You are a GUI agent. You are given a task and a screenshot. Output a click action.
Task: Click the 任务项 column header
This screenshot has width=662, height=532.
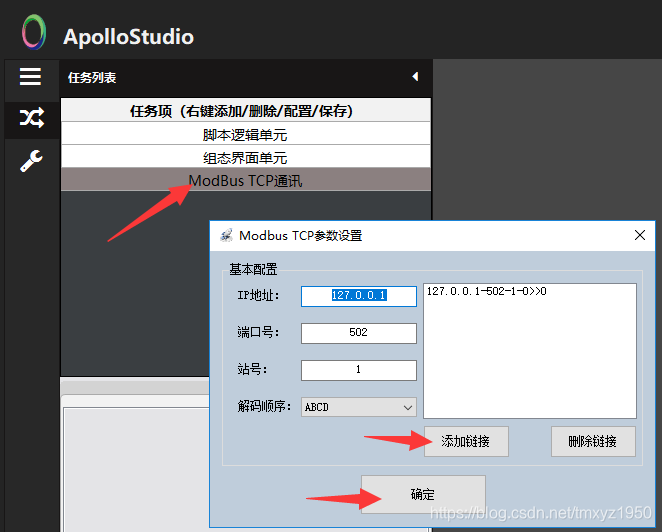point(246,111)
